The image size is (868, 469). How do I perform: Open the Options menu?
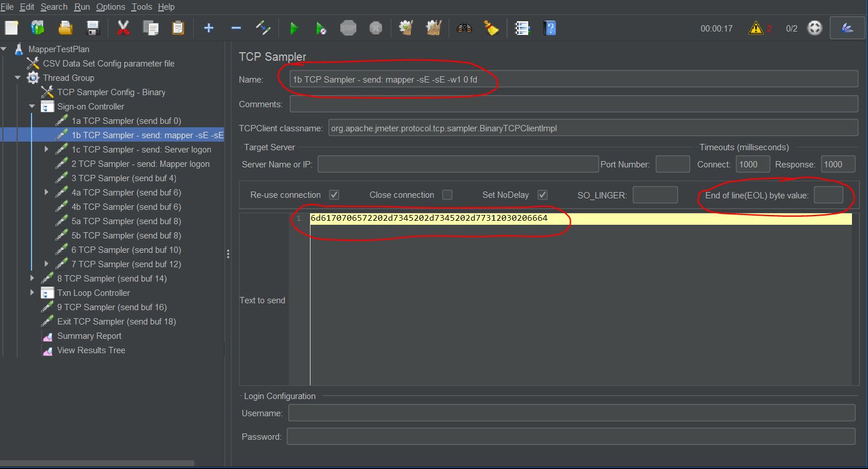(x=110, y=7)
